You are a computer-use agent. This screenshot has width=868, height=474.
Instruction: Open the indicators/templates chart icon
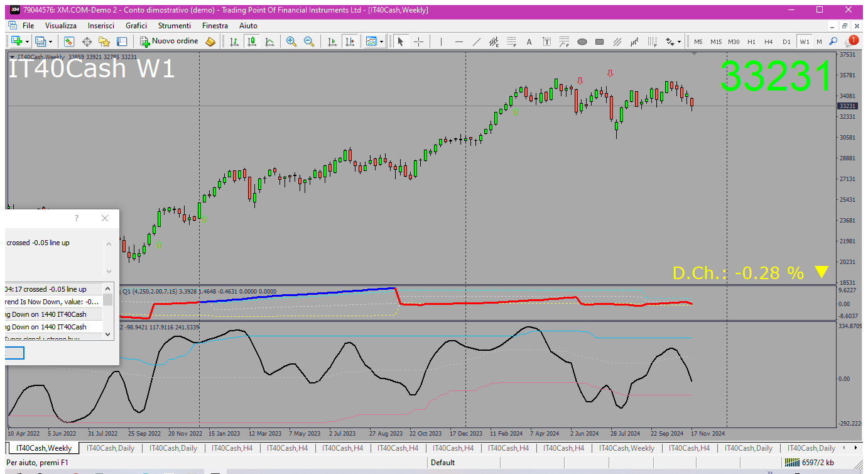point(371,41)
